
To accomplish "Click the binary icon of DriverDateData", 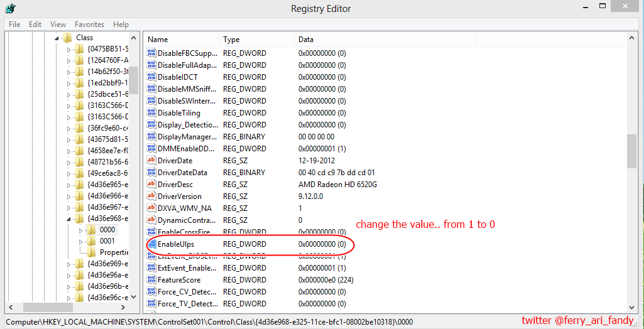I will point(151,172).
